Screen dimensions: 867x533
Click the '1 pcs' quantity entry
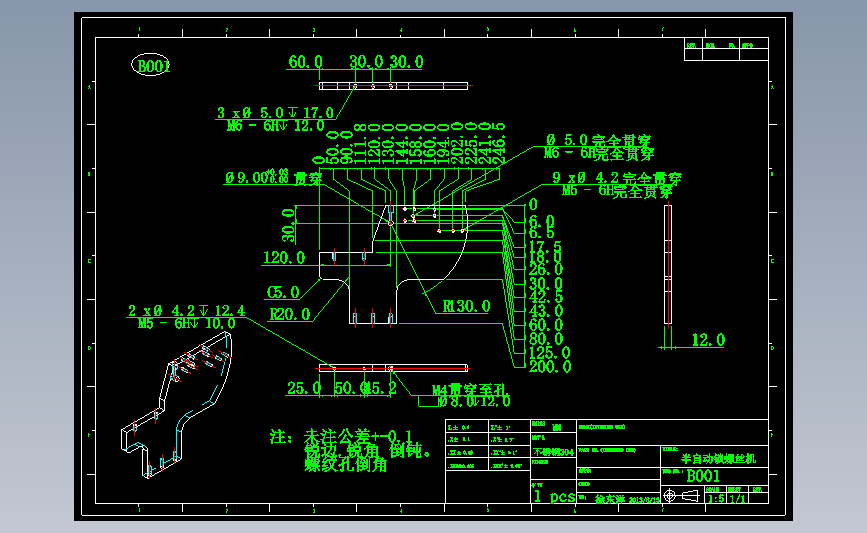tap(554, 496)
